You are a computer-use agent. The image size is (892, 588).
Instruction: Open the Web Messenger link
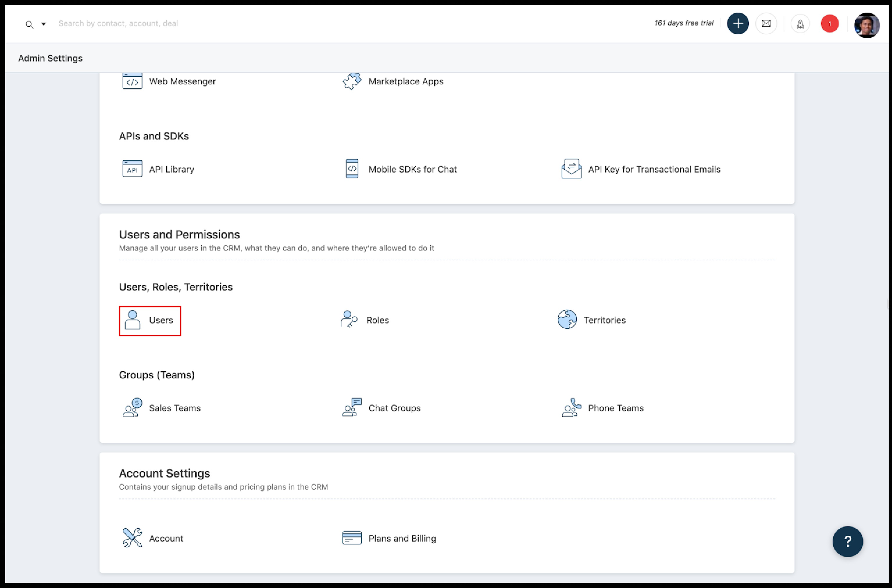tap(182, 81)
